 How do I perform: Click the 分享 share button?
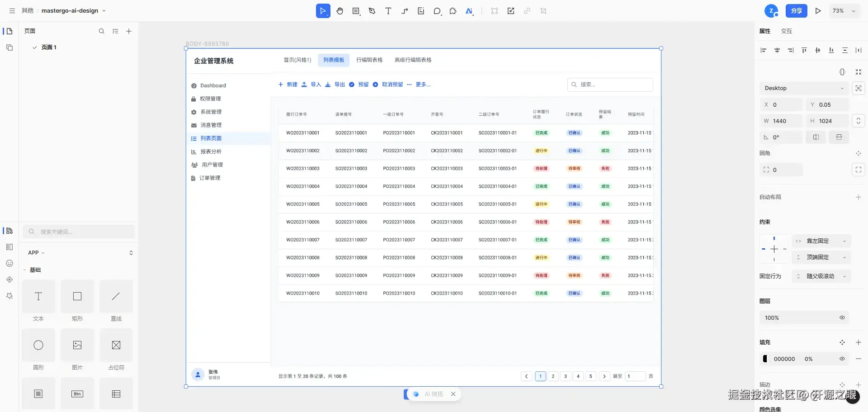(797, 11)
